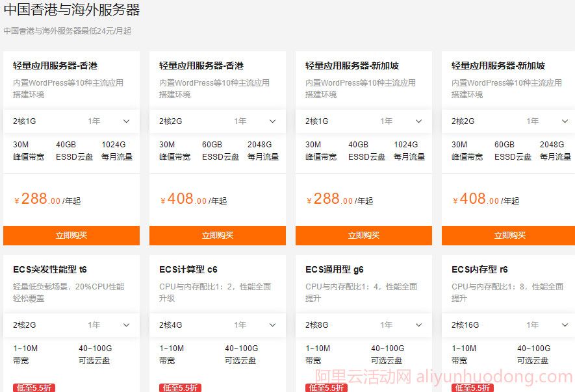Screen dimensions: 575x392
Task: Select the 轻量应用服务器-香港 title above 2核1G
Action: tap(55, 66)
